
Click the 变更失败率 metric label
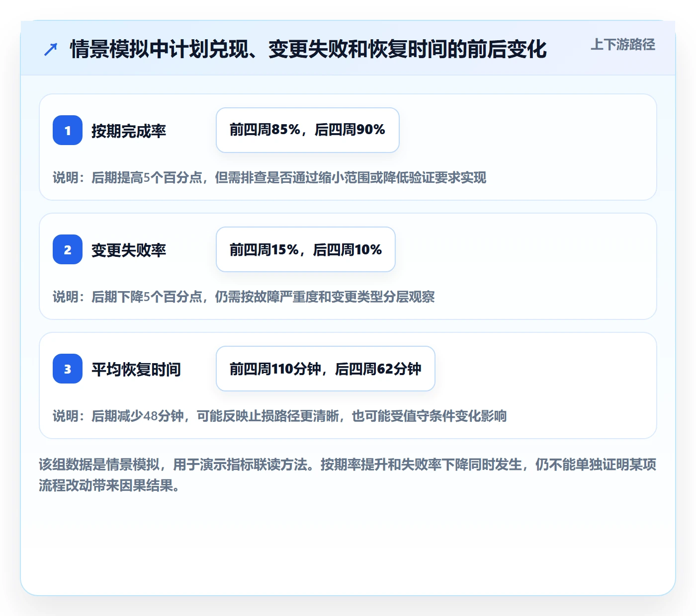129,250
